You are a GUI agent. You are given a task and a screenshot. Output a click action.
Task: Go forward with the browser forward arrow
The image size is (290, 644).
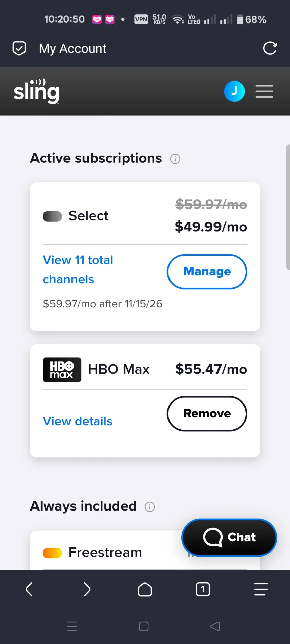[x=87, y=589]
